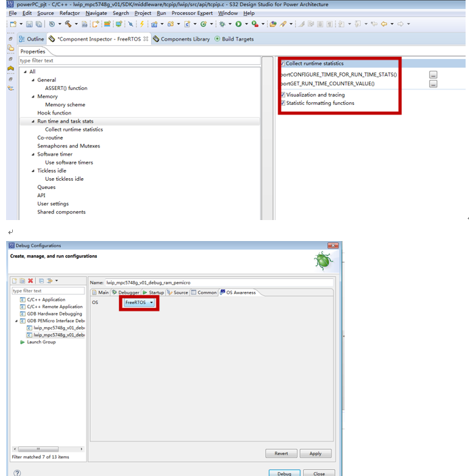Open the Startup tab
Viewport: 469px width, 476px height.
pyautogui.click(x=153, y=293)
